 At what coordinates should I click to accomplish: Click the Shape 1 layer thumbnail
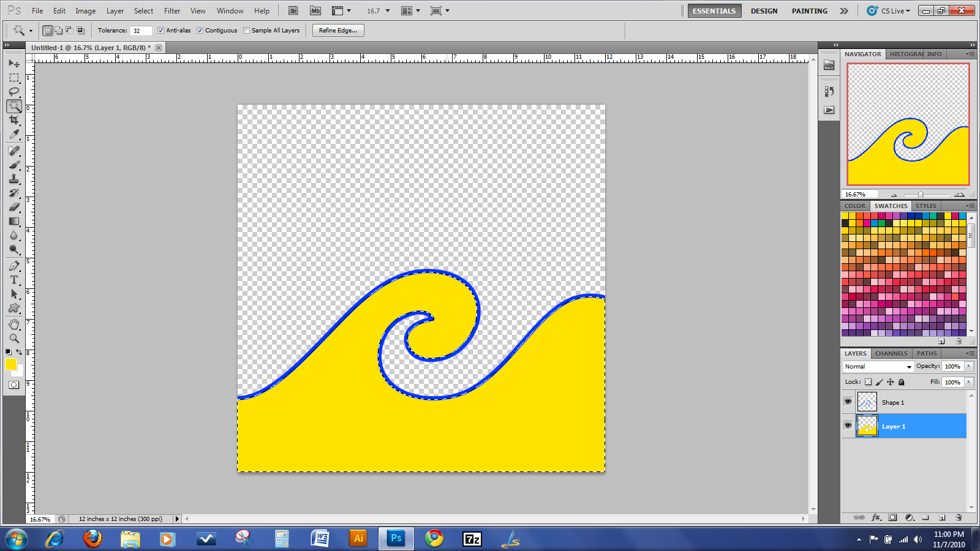pyautogui.click(x=867, y=402)
